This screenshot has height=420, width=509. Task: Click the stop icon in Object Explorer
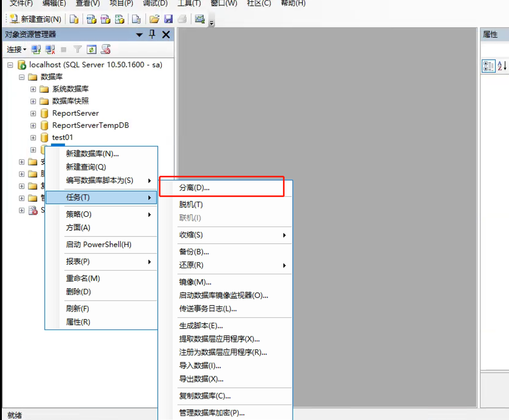pyautogui.click(x=64, y=49)
